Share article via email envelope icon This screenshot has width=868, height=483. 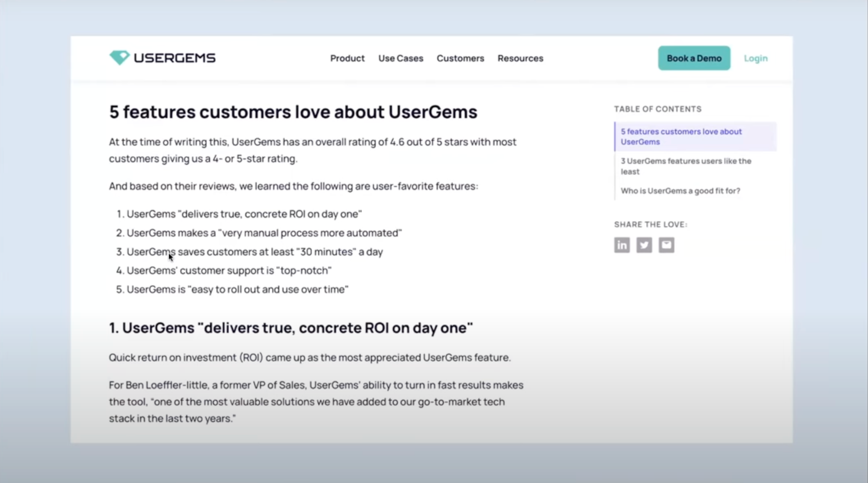click(666, 245)
